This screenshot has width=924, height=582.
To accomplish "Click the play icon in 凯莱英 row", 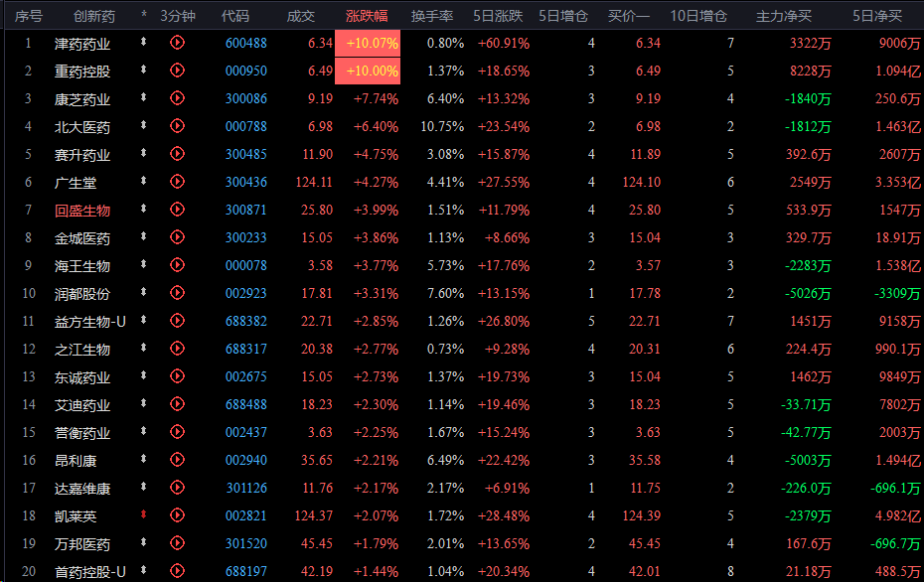I will 177,515.
